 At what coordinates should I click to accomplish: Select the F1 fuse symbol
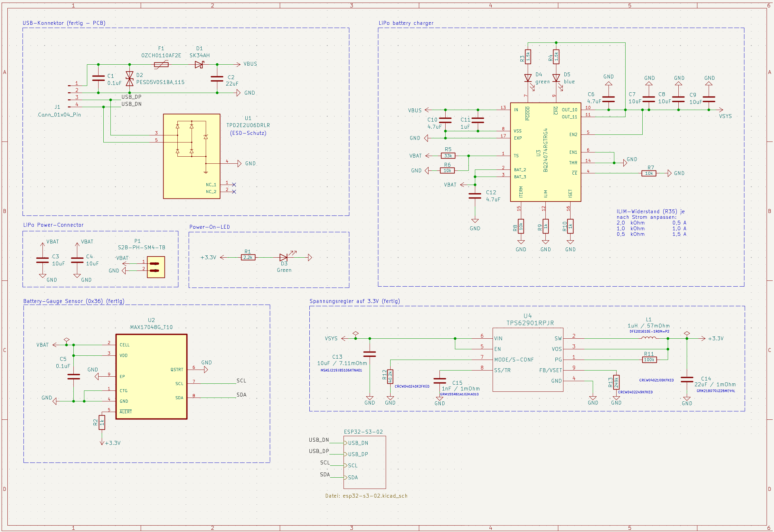[x=161, y=65]
